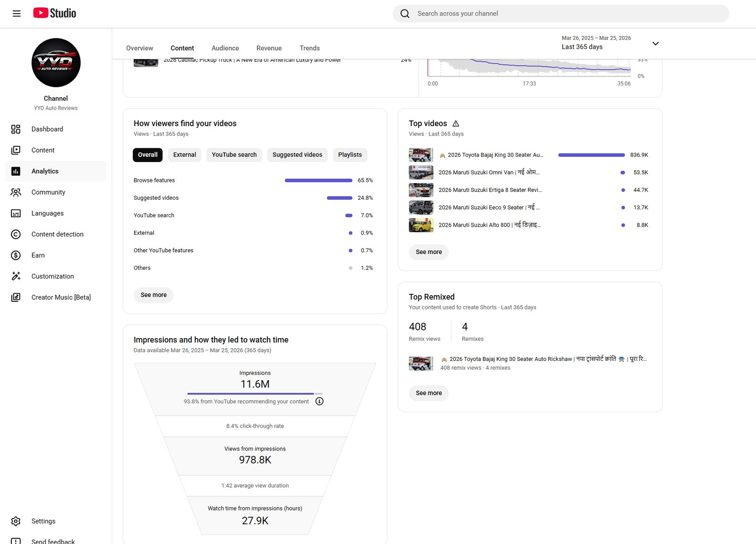Open Customization magic wand icon
Screen dimensions: 756x544
click(16, 276)
